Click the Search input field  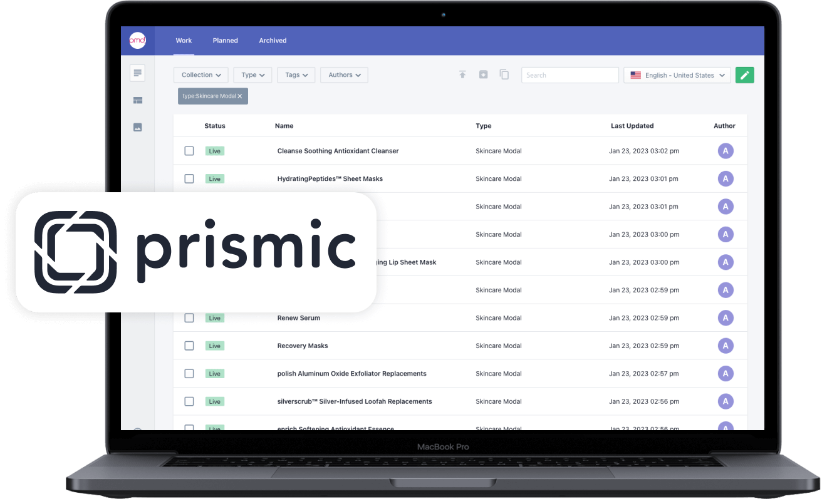[x=570, y=75]
